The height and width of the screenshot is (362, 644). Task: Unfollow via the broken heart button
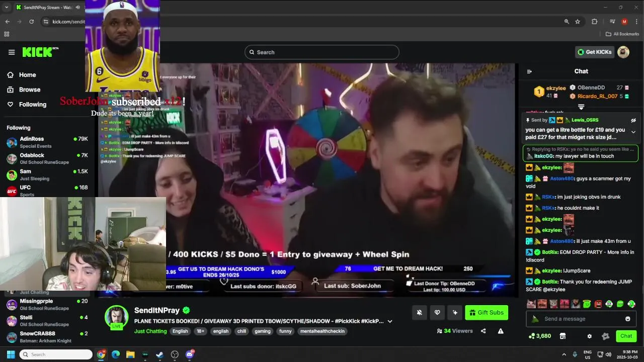tap(437, 313)
